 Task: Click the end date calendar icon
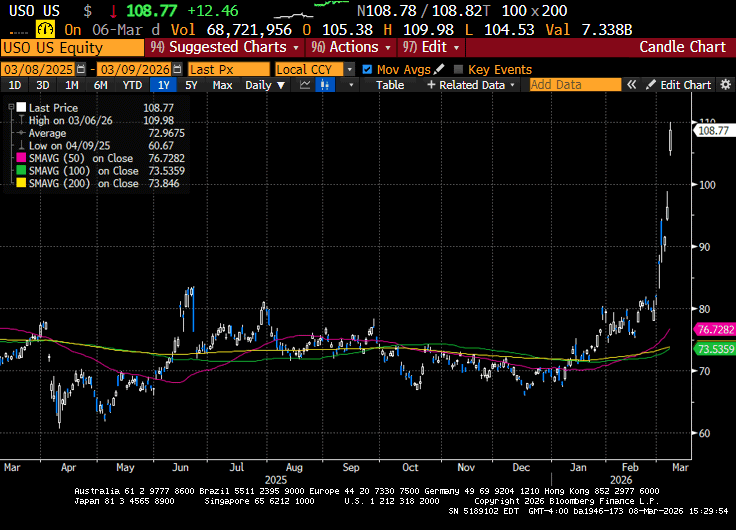(178, 69)
